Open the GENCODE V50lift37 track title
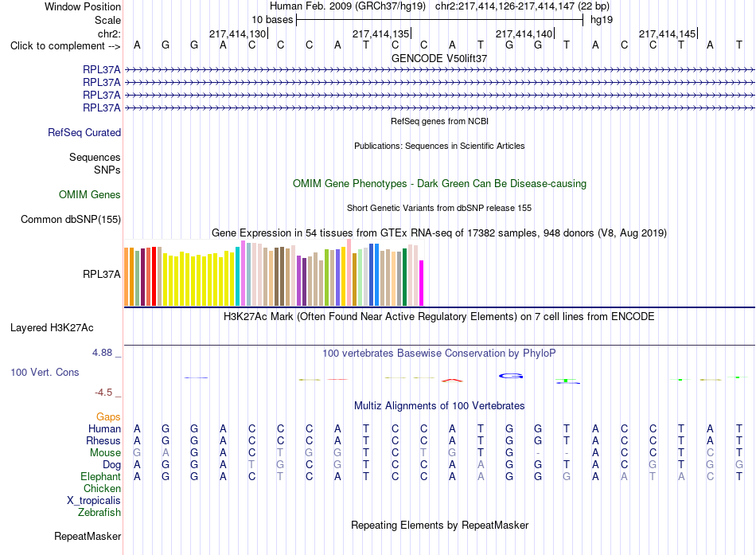Screen dimensions: 756x555 pos(439,58)
